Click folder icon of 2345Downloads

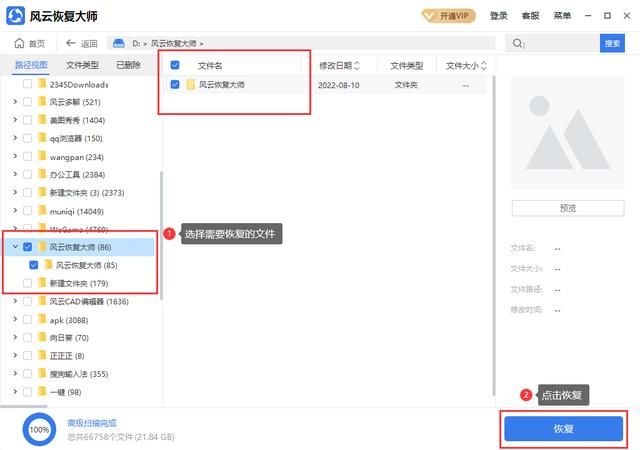click(x=42, y=84)
